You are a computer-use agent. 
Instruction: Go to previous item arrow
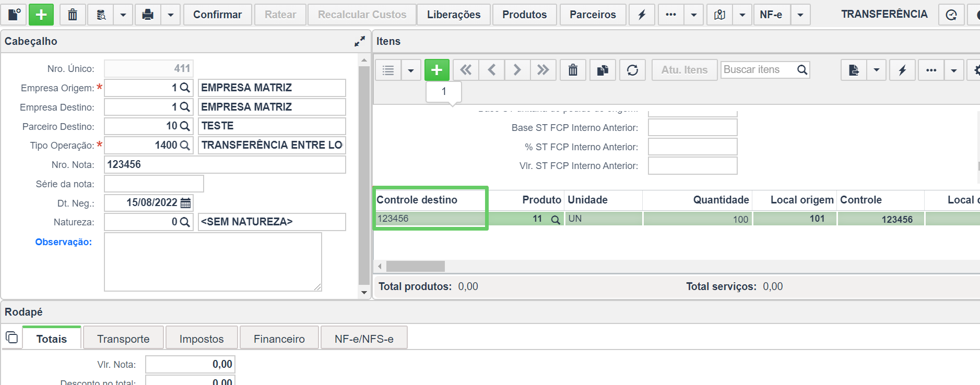(492, 70)
